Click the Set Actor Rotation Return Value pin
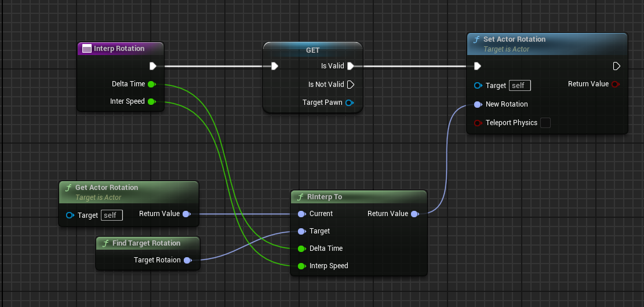The image size is (644, 307). pos(615,85)
